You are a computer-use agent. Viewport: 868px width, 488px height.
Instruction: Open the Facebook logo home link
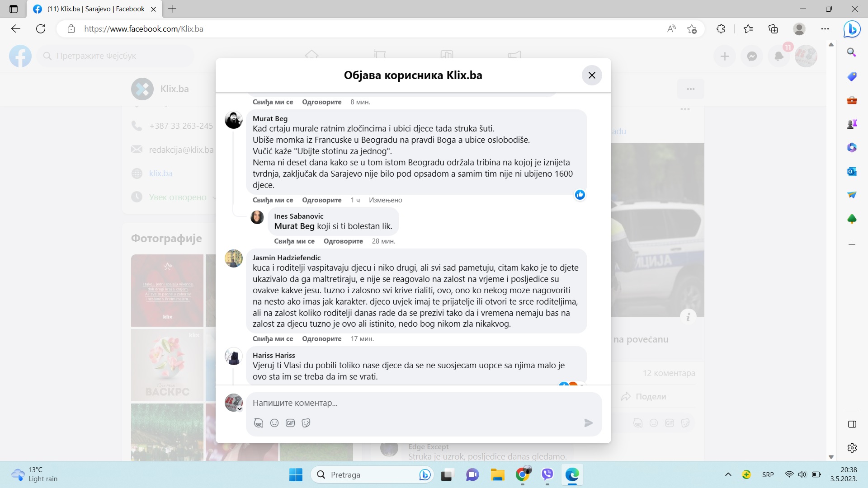tap(20, 56)
